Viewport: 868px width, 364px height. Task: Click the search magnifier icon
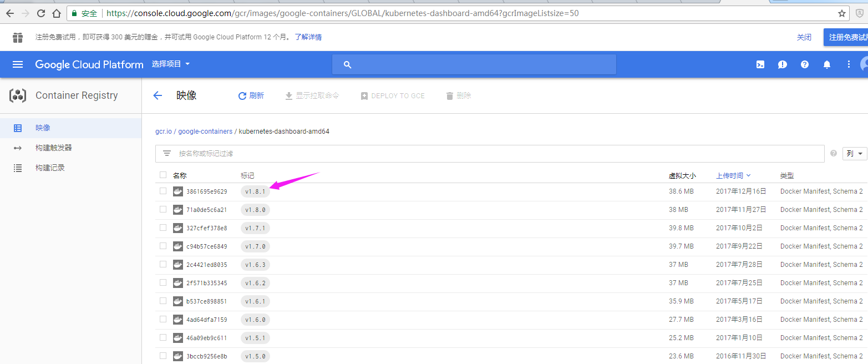click(348, 64)
